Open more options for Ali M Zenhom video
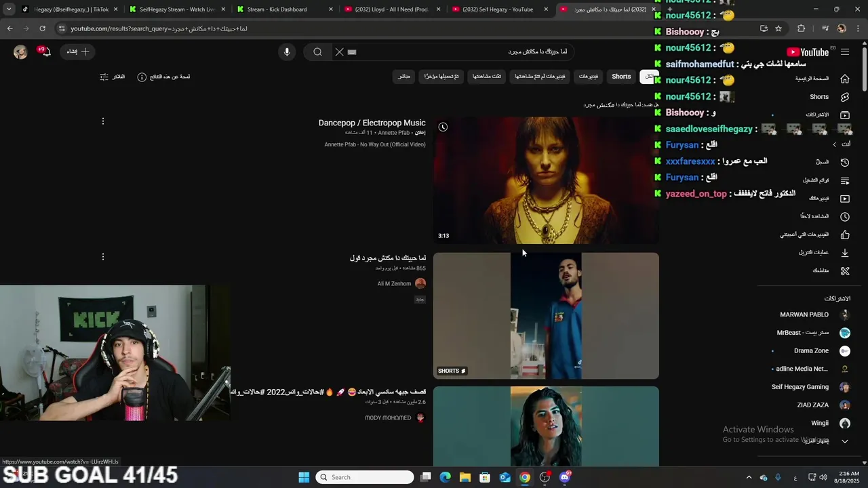This screenshot has height=488, width=868. (x=103, y=257)
